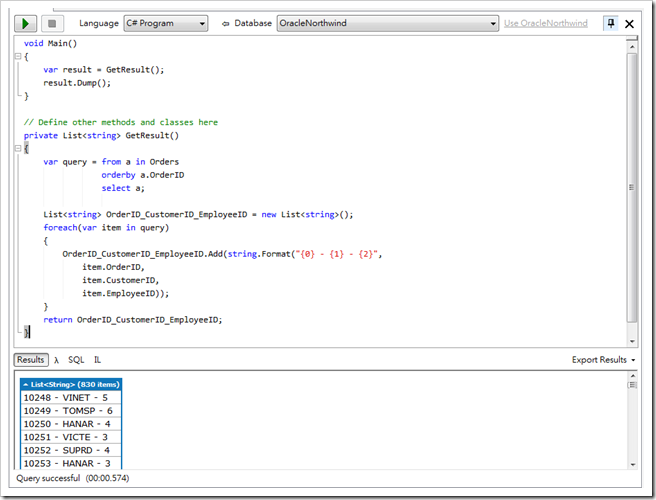This screenshot has width=656, height=500.
Task: Switch to the SQL tab
Action: [x=76, y=360]
